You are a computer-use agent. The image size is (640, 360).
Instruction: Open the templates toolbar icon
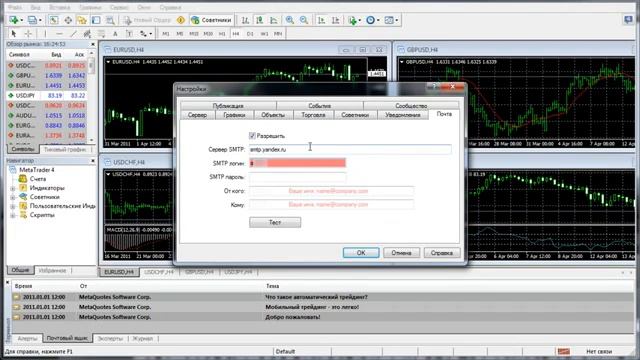[389, 20]
